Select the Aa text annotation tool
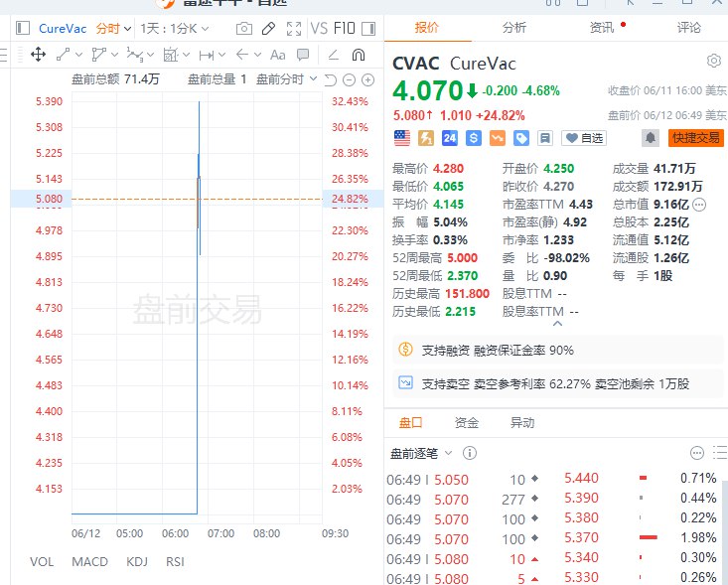The image size is (728, 585). 278,55
